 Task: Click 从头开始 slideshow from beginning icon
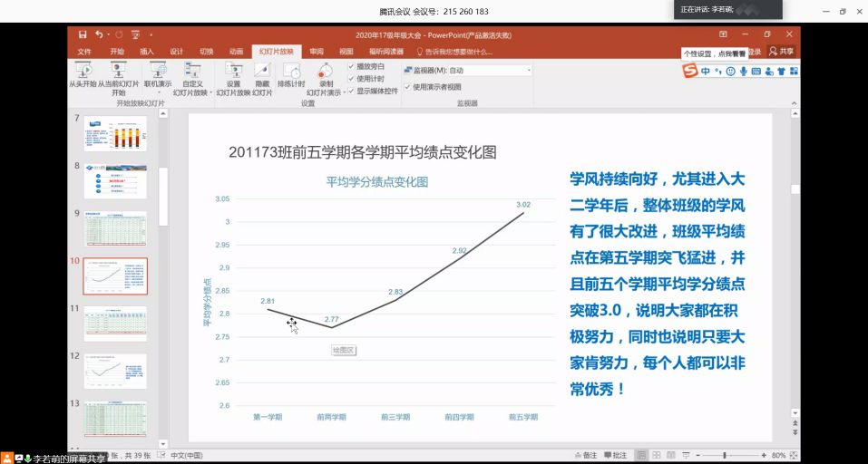(x=84, y=71)
